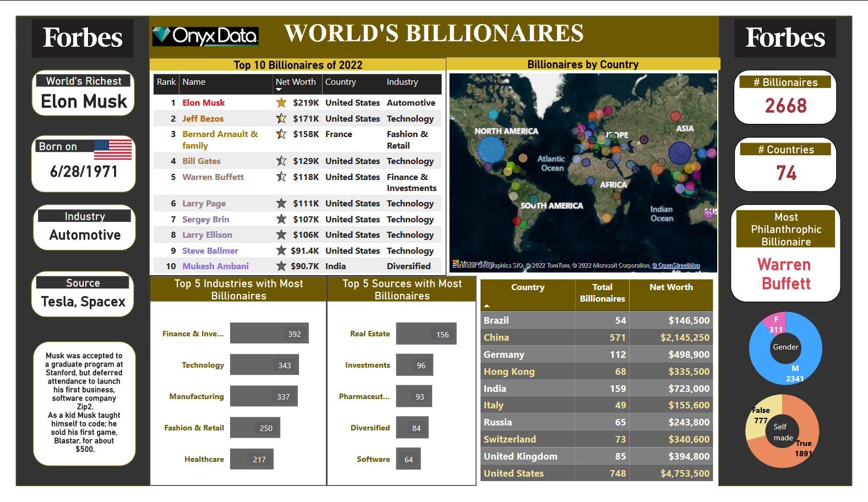Select the Real Estate bar showing 156
868x502 pixels.
coord(426,334)
